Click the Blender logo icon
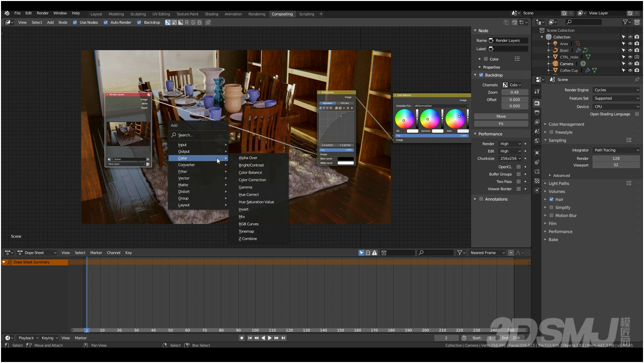The height and width of the screenshot is (363, 644). click(7, 13)
